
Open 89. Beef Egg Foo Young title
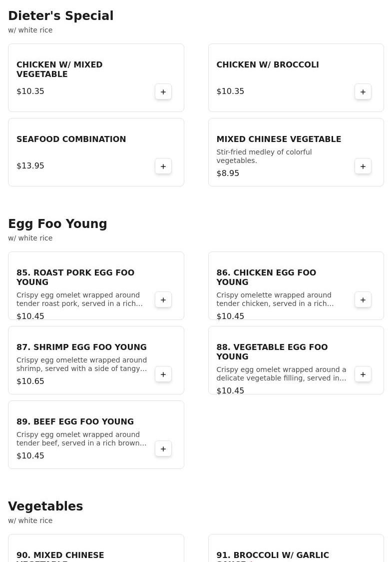tap(75, 422)
